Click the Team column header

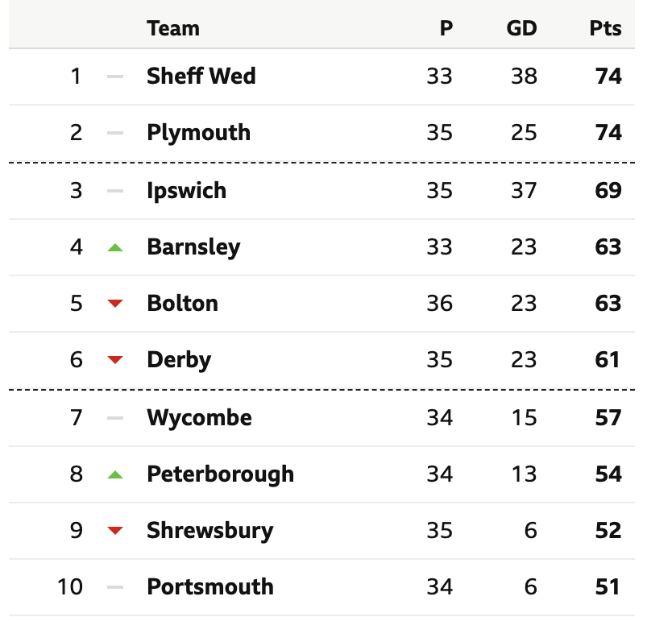173,28
